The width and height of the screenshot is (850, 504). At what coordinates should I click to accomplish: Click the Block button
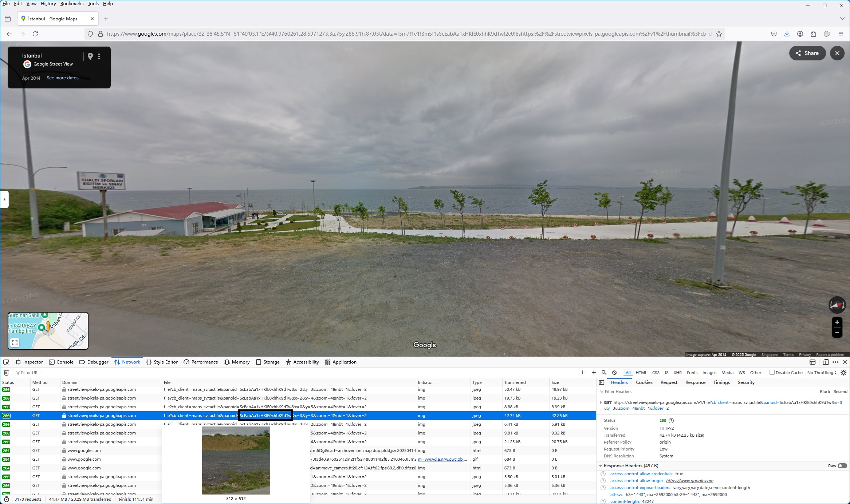point(825,392)
